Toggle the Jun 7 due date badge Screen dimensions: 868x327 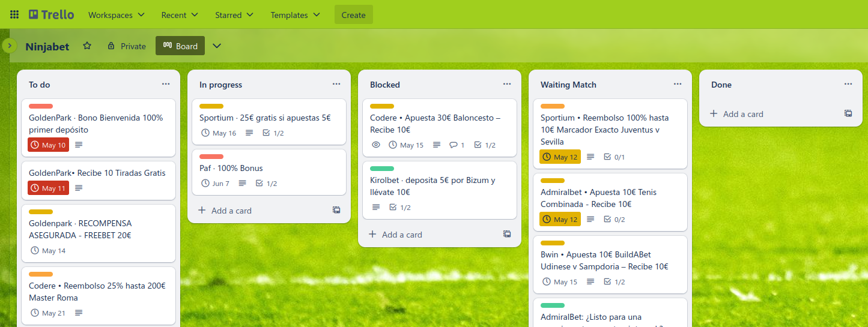[216, 183]
